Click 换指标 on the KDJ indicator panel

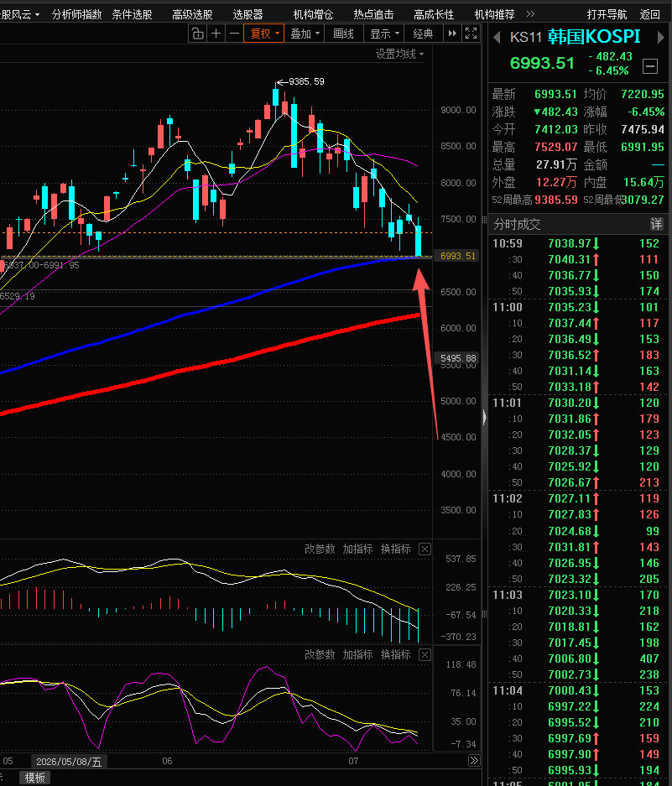(396, 654)
